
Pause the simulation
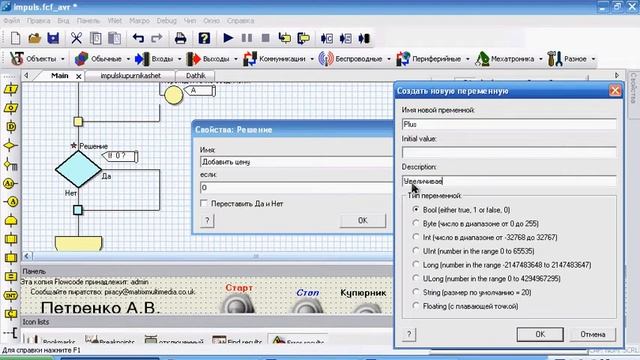(x=247, y=38)
